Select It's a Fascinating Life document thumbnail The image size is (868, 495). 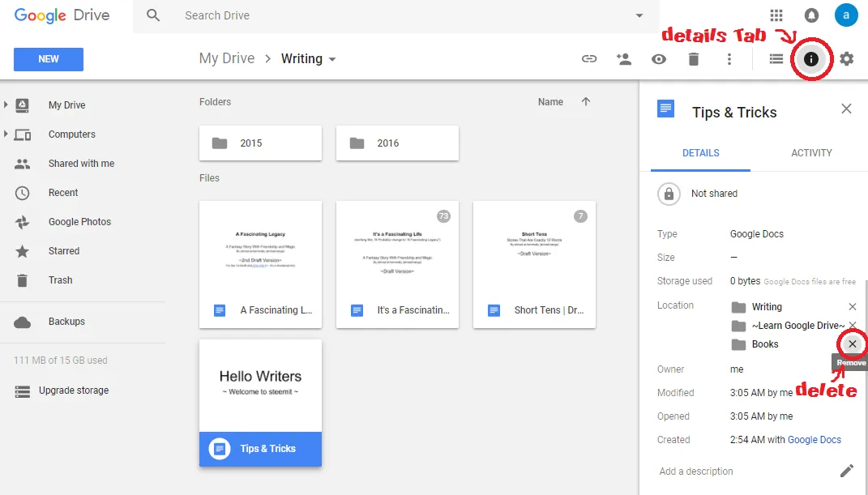pos(397,265)
